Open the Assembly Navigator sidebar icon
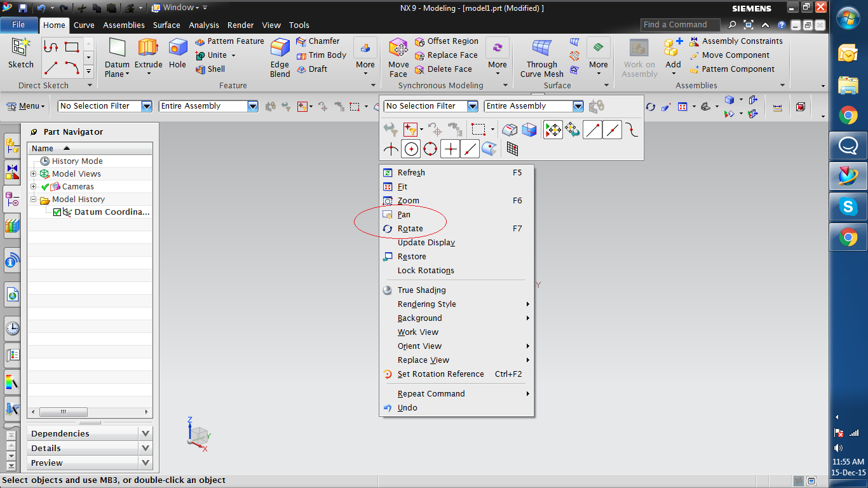 12,147
